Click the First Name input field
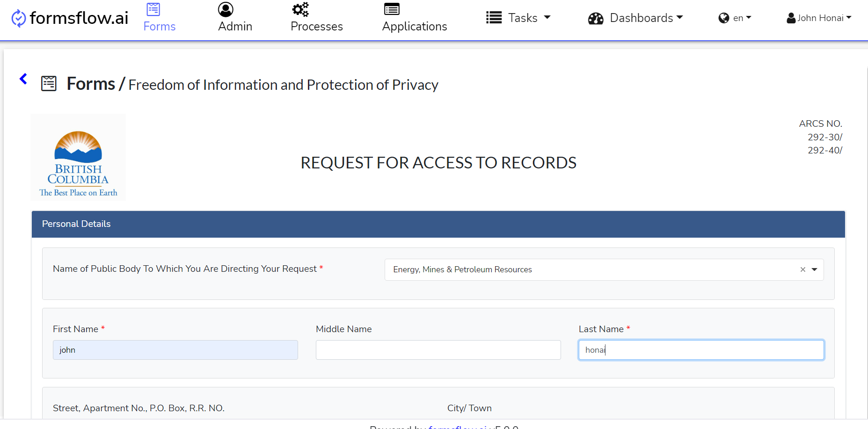Image resolution: width=868 pixels, height=429 pixels. (175, 350)
